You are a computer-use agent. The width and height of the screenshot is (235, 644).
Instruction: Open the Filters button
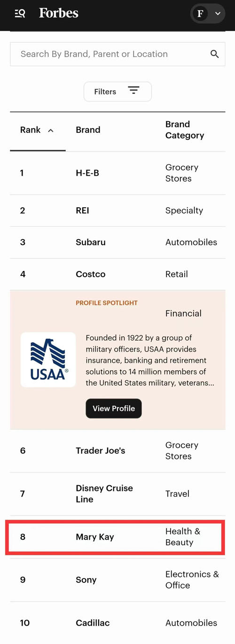pos(117,92)
